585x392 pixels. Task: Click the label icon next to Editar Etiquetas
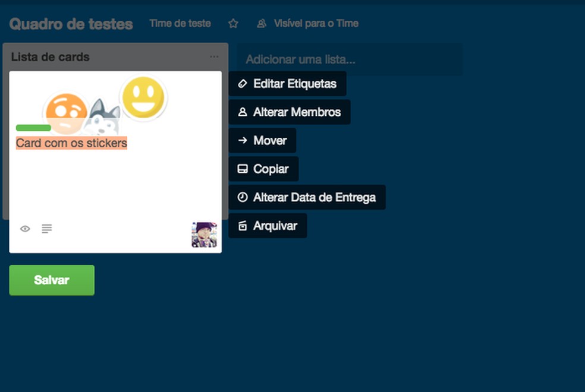click(x=242, y=84)
